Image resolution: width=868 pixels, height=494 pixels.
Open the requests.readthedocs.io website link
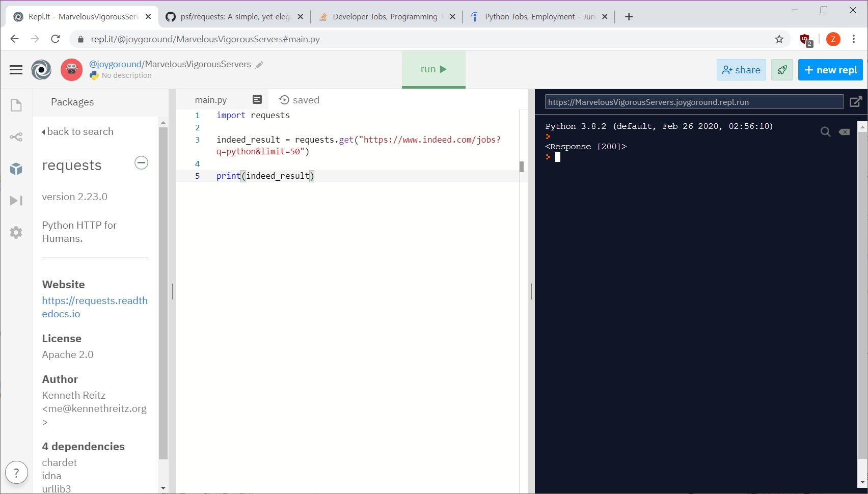[x=95, y=307]
